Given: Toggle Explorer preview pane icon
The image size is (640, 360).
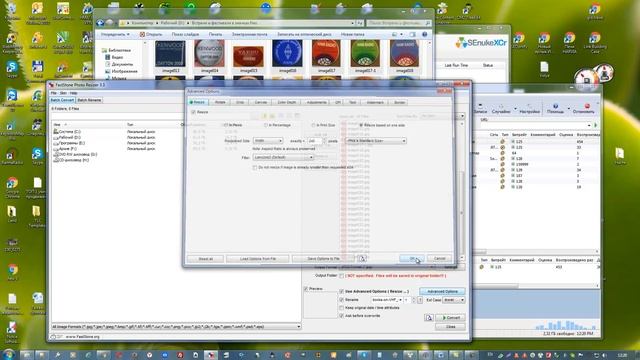Looking at the screenshot, I should 413,35.
